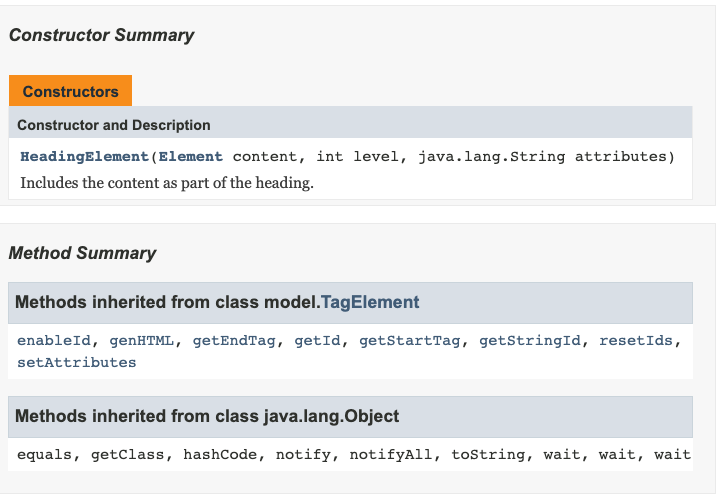716x497 pixels.
Task: Open the TagElement class link
Action: pyautogui.click(x=370, y=302)
